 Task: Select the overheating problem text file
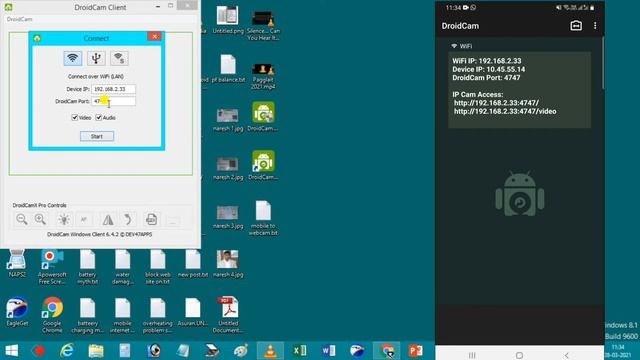pyautogui.click(x=158, y=315)
